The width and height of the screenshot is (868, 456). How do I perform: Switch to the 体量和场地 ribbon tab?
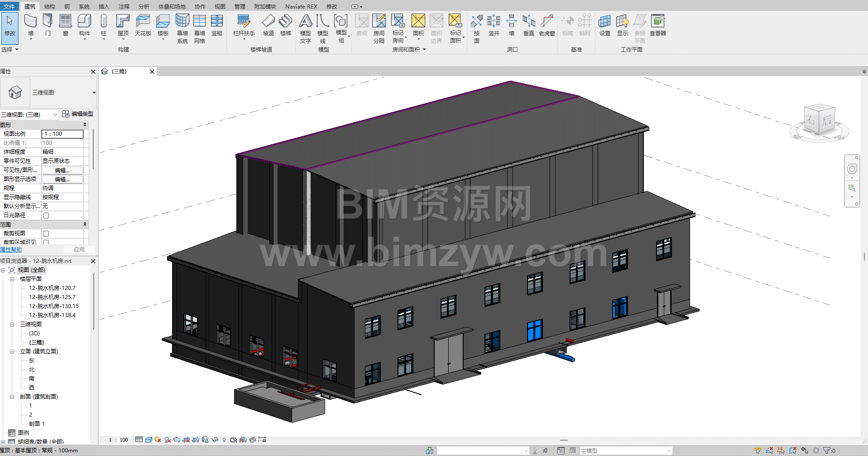click(172, 6)
